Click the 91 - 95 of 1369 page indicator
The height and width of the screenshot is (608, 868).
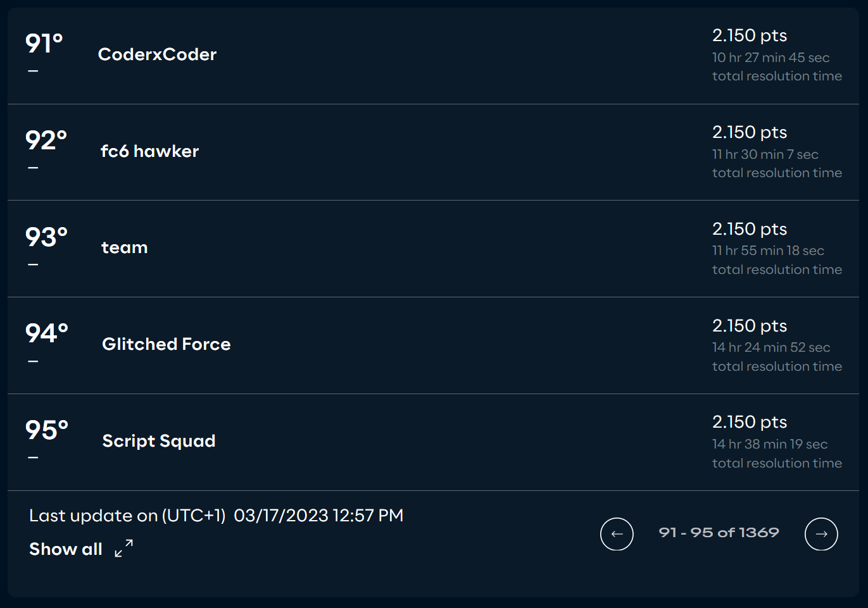click(719, 533)
